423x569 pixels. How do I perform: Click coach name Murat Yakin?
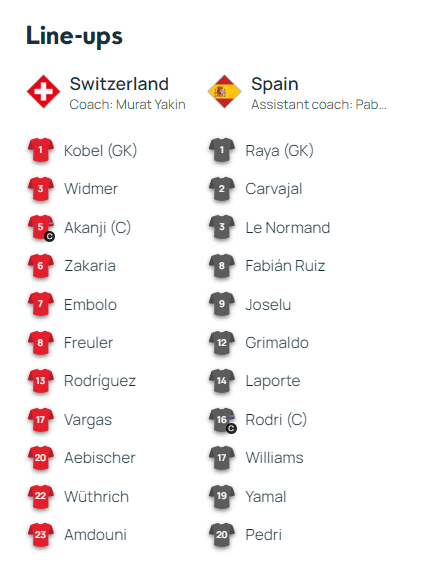(x=151, y=105)
